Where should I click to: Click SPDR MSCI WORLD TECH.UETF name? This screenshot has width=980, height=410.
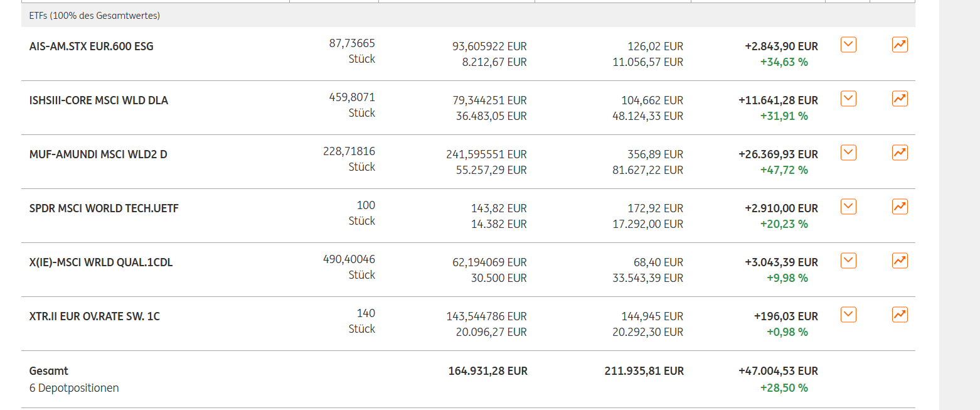click(104, 208)
